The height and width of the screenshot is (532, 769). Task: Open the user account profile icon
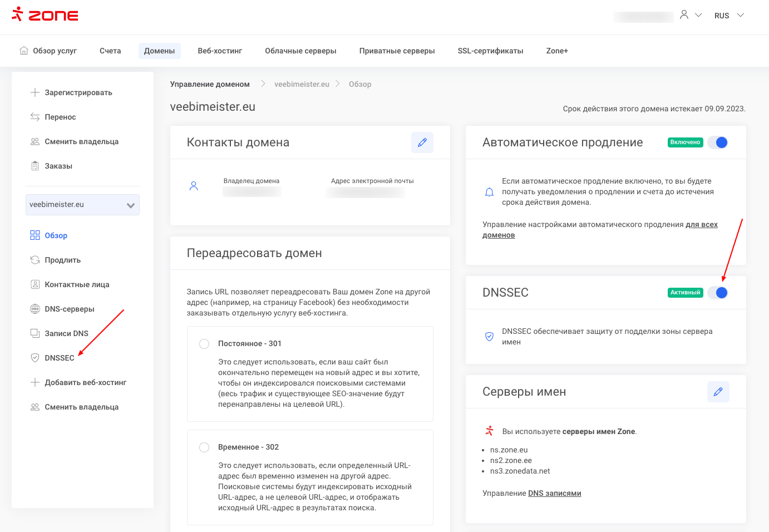[684, 15]
